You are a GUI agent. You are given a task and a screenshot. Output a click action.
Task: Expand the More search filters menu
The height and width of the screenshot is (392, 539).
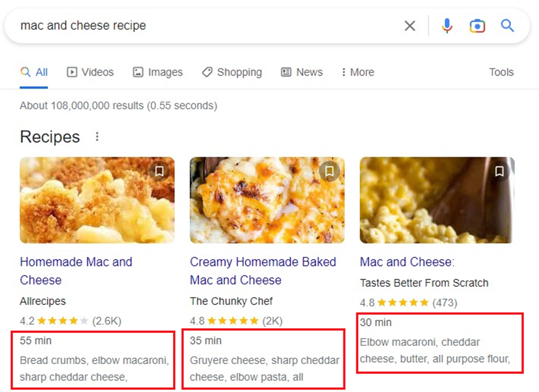click(x=358, y=72)
